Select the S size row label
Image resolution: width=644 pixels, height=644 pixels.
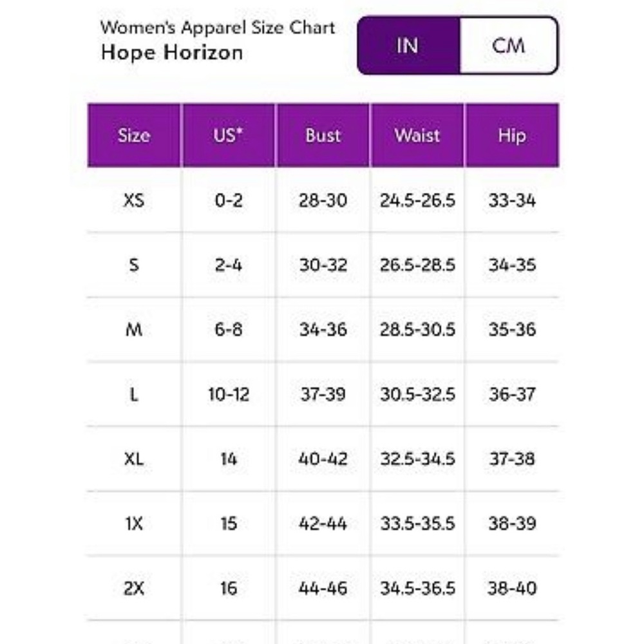click(x=134, y=265)
